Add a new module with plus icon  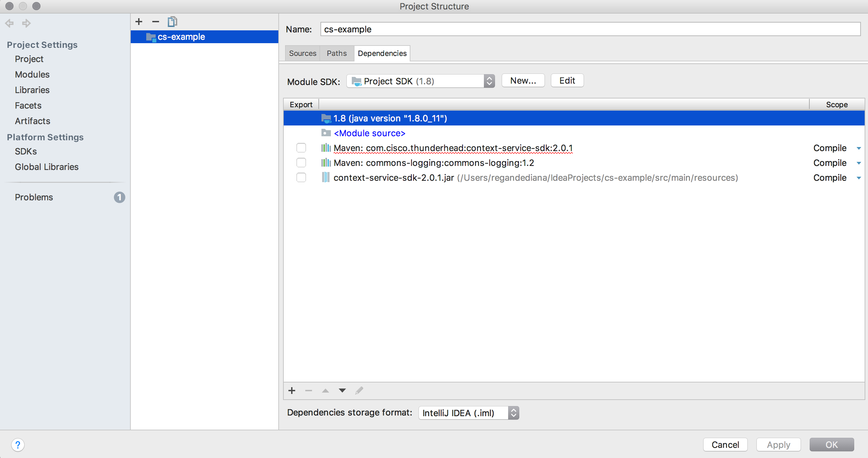(139, 22)
